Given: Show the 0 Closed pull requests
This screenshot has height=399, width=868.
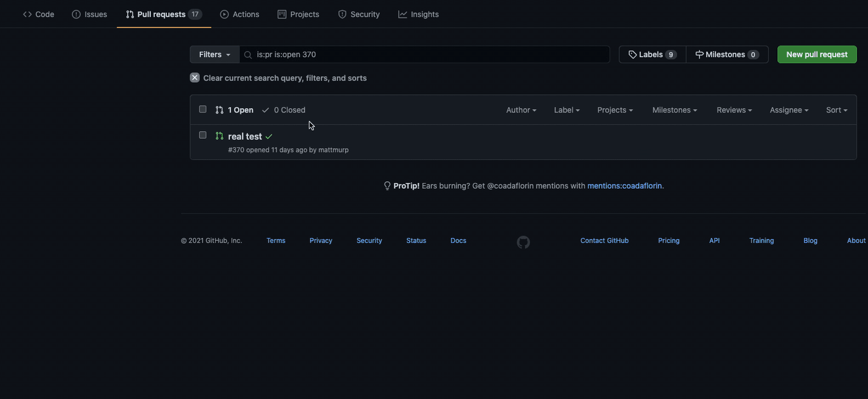Looking at the screenshot, I should 283,110.
